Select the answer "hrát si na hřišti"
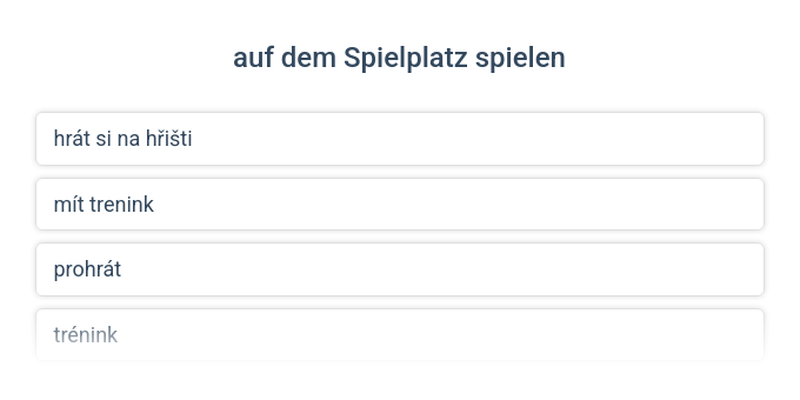The height and width of the screenshot is (400, 800). click(400, 139)
